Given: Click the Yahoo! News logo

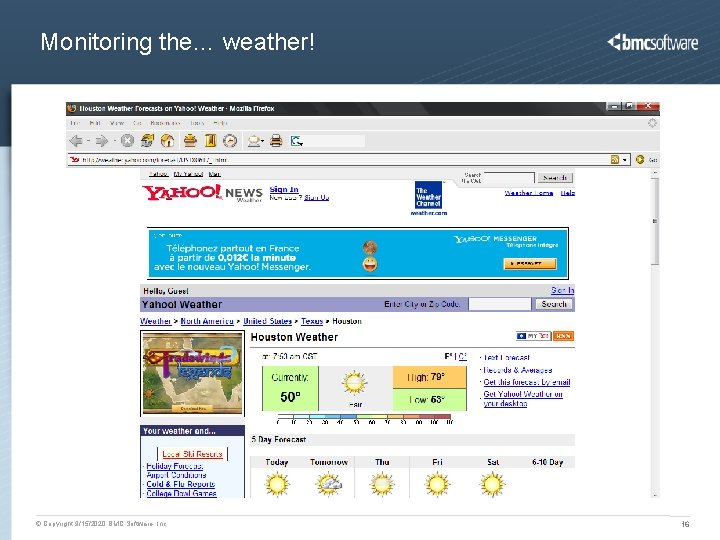Looking at the screenshot, I should [202, 193].
